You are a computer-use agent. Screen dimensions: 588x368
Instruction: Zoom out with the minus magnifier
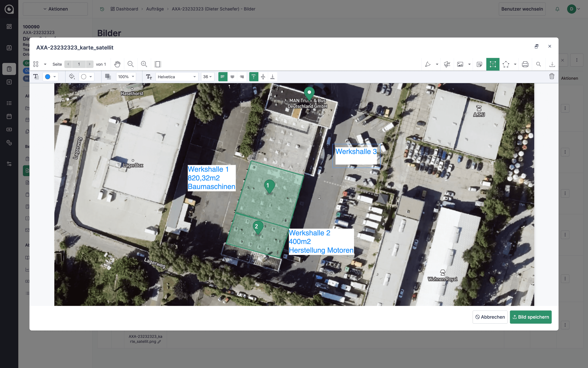131,64
